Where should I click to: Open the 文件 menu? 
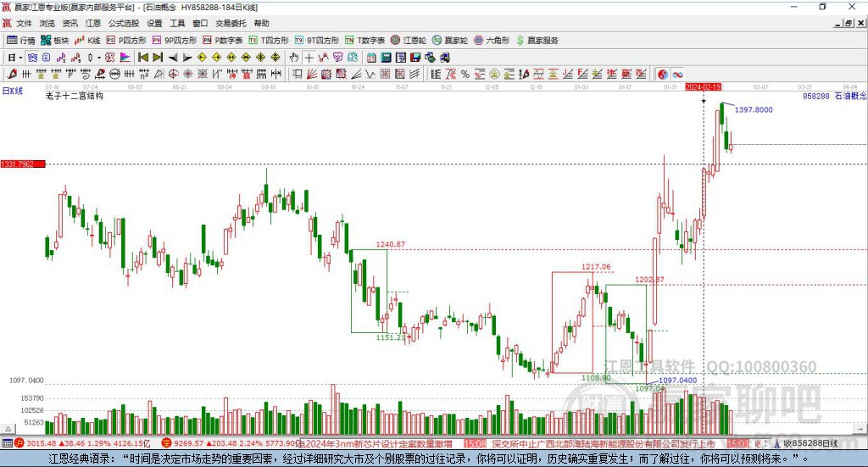point(25,23)
